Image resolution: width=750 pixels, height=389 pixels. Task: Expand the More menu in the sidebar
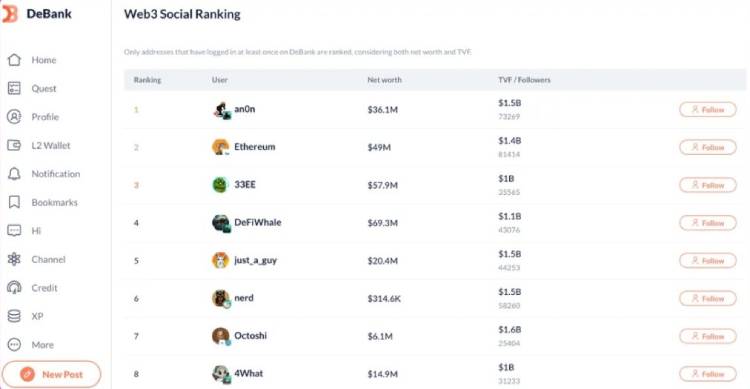coord(14,345)
